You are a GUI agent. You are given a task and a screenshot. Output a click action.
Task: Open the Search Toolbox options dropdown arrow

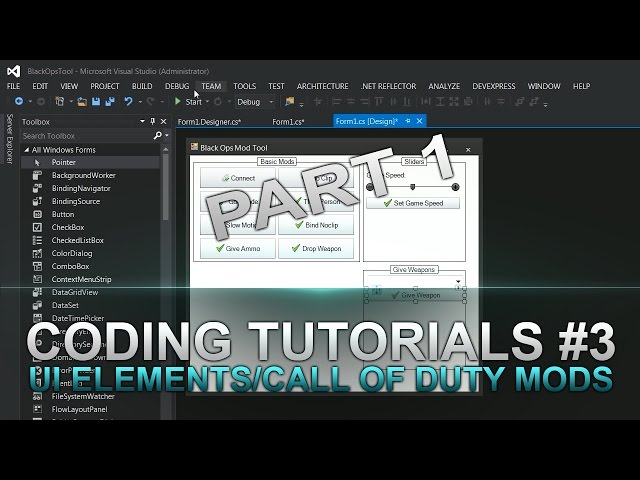pos(167,136)
